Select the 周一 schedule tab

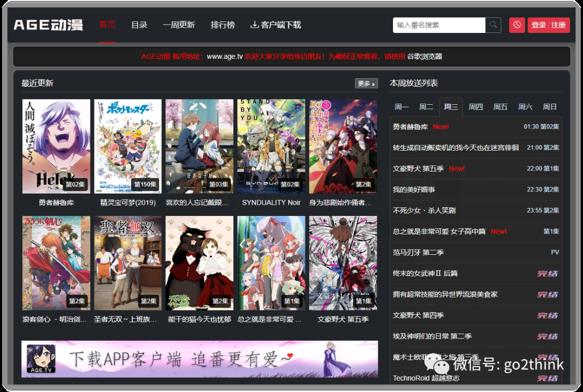pos(402,107)
